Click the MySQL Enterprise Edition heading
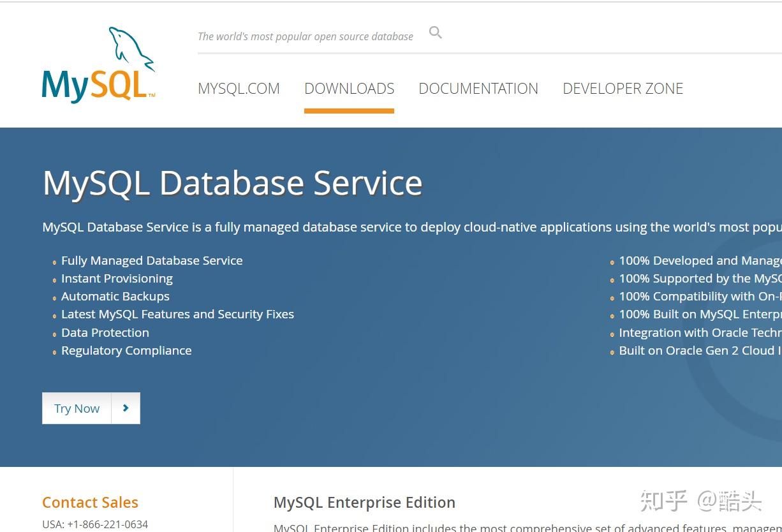 coord(364,502)
